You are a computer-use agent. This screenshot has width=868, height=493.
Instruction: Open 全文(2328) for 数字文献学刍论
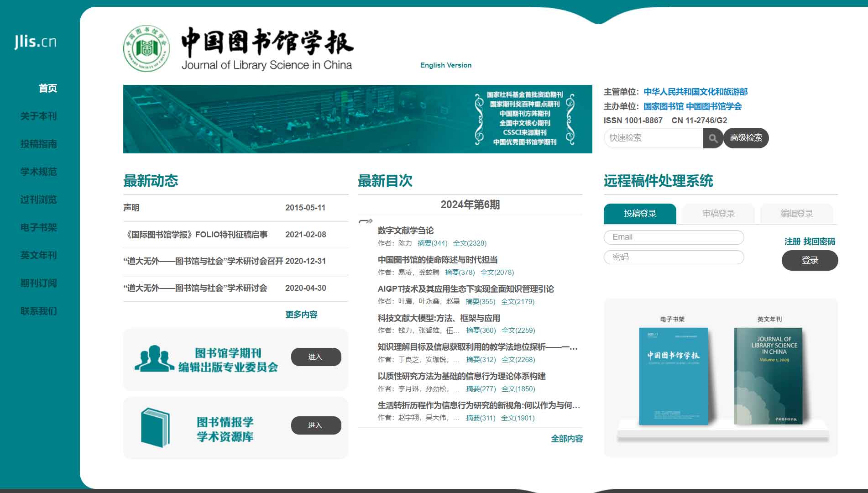(x=470, y=243)
